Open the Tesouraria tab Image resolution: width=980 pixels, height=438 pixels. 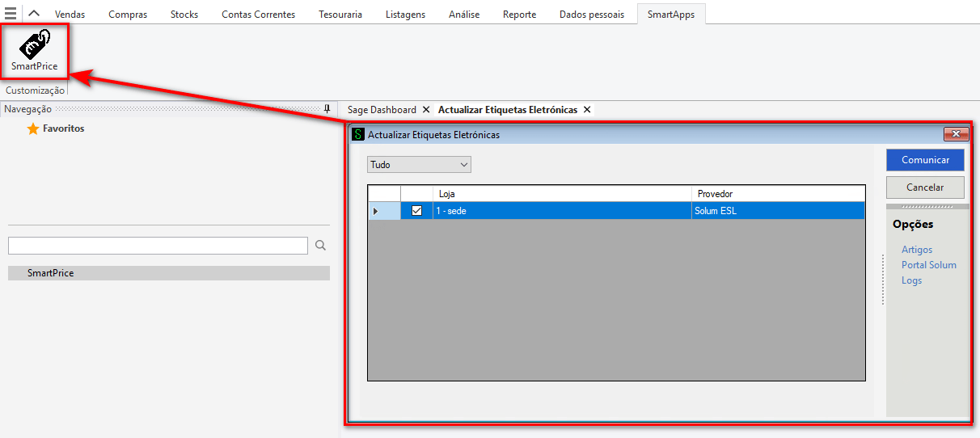pyautogui.click(x=340, y=15)
